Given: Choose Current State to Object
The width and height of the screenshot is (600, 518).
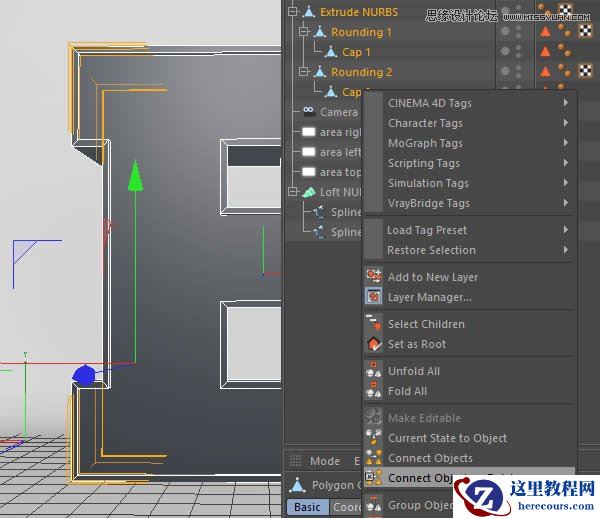Looking at the screenshot, I should (x=469, y=438).
